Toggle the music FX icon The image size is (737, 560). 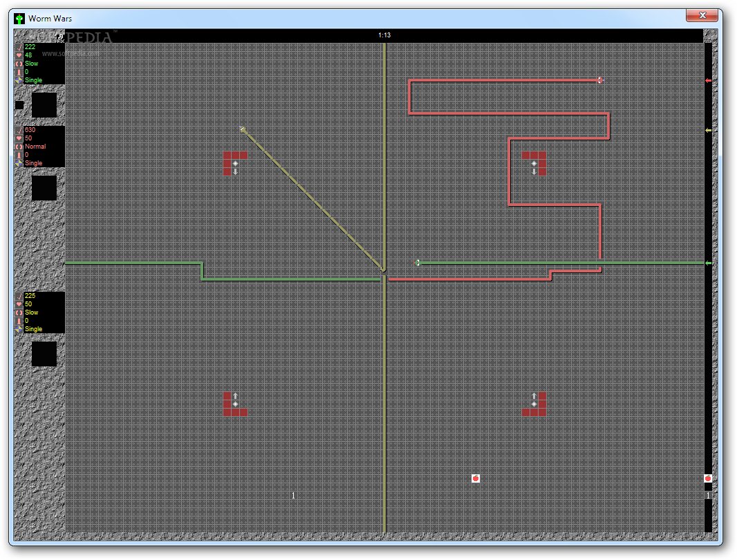click(61, 39)
